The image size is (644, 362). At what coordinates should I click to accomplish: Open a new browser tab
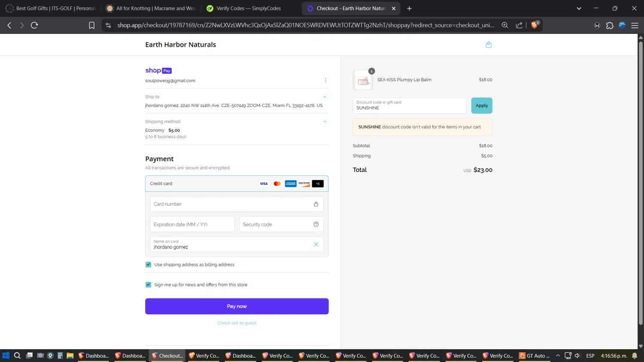tap(409, 8)
